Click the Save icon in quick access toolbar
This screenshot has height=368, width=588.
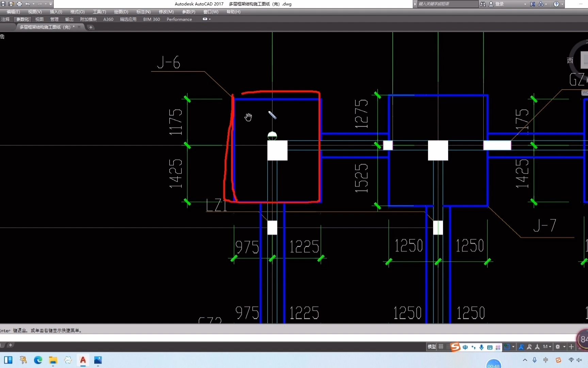(3, 4)
